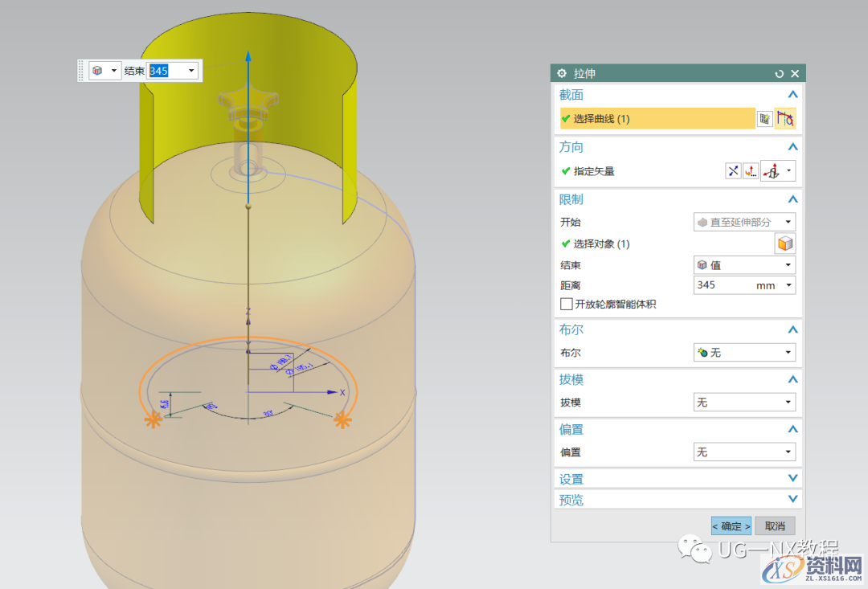Viewport: 868px width, 589px height.
Task: Click the reset icon in 拉伸 title bar
Action: coord(779,73)
